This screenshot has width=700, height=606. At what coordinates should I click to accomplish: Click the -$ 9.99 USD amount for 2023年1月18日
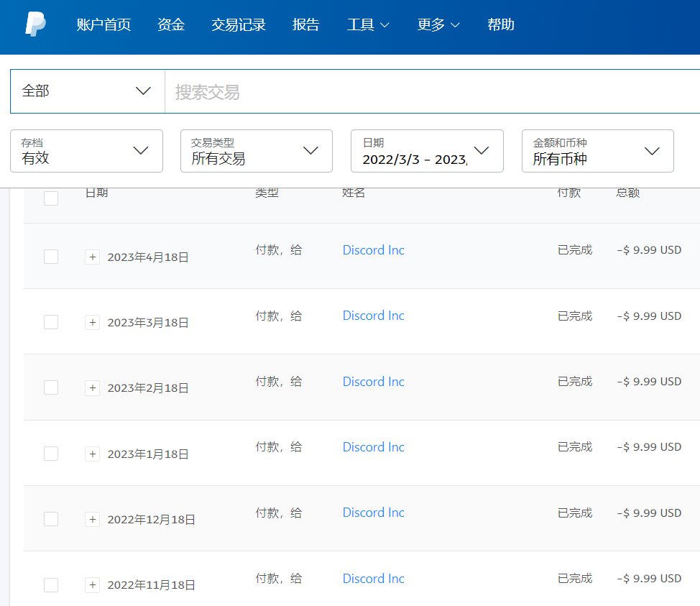(x=649, y=447)
